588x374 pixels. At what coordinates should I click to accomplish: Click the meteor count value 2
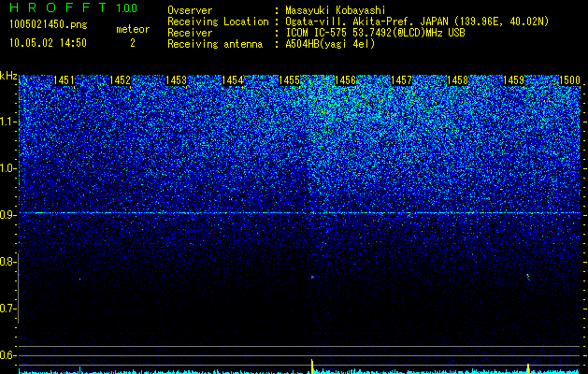tap(133, 43)
